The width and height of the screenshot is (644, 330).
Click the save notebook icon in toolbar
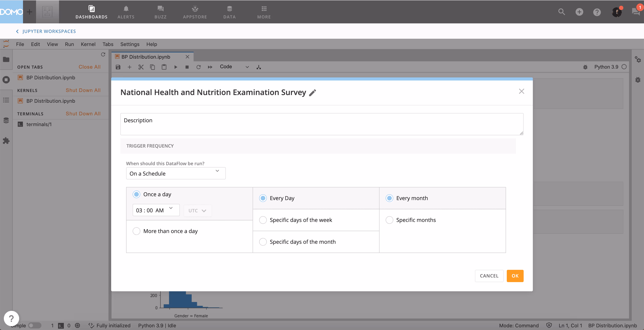point(118,67)
